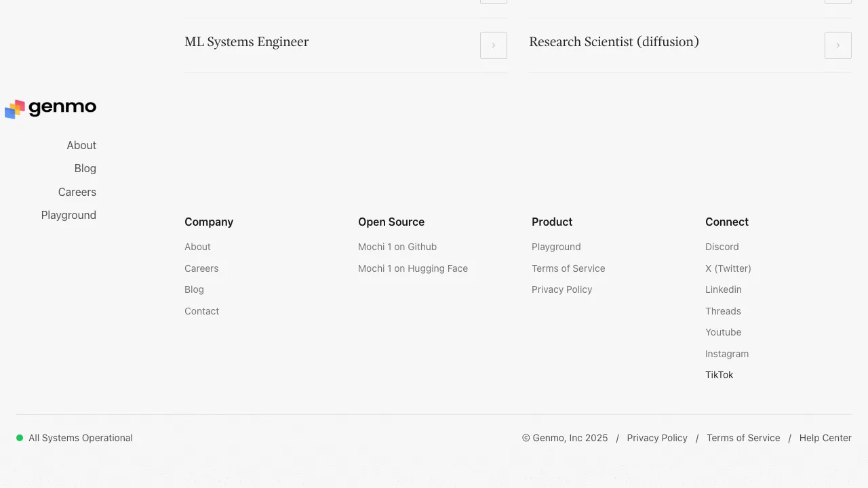Open Playground from the left sidebar
Image resolution: width=868 pixels, height=488 pixels.
[x=68, y=215]
